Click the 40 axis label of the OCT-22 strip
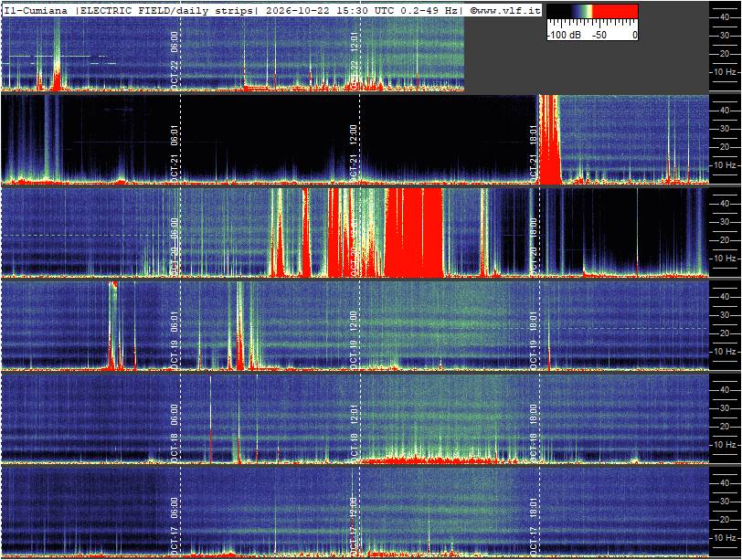Viewport: 742px width, 560px height. pos(724,17)
